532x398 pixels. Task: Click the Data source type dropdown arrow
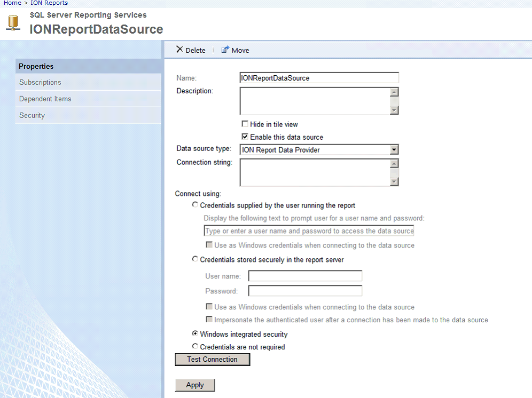(x=394, y=149)
